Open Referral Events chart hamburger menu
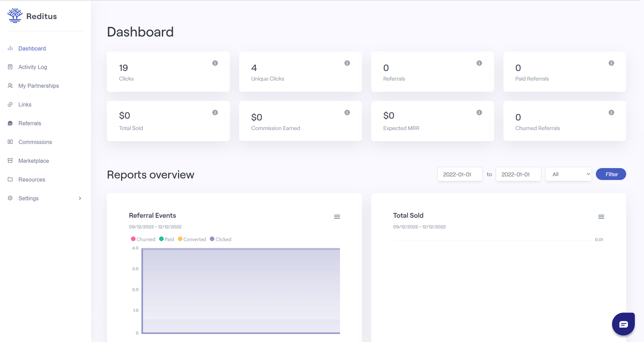 tap(337, 217)
